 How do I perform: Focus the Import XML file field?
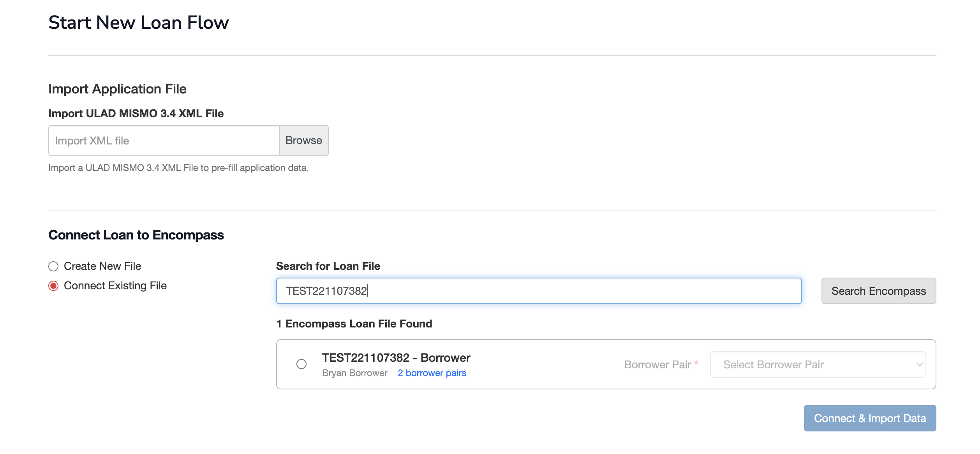164,141
